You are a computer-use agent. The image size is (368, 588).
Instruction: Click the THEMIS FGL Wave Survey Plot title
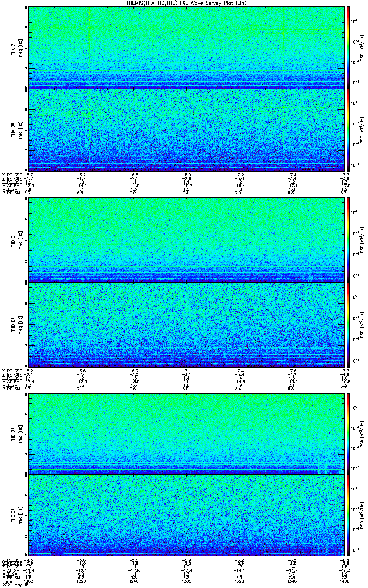pyautogui.click(x=186, y=3)
